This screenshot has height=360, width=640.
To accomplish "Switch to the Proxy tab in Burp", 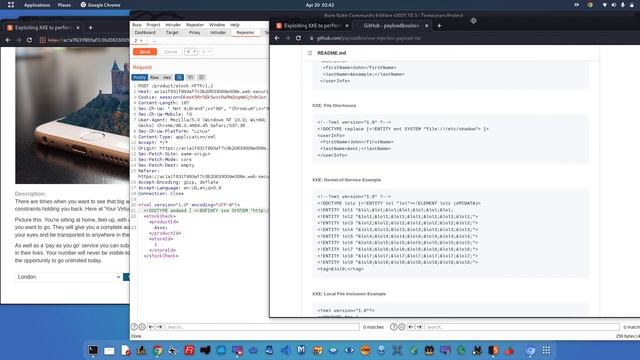I will tap(195, 32).
